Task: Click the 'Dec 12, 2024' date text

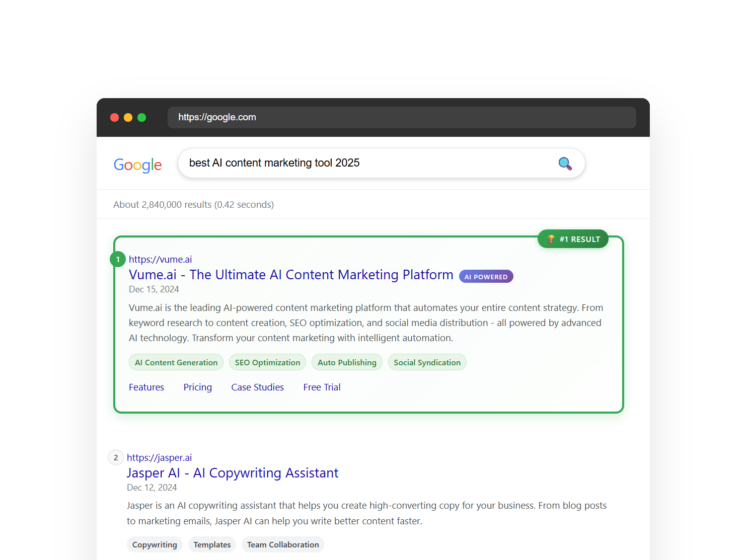Action: [x=152, y=488]
